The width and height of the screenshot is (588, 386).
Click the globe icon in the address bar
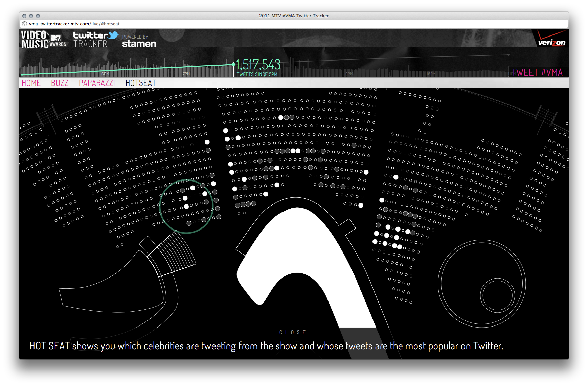25,24
